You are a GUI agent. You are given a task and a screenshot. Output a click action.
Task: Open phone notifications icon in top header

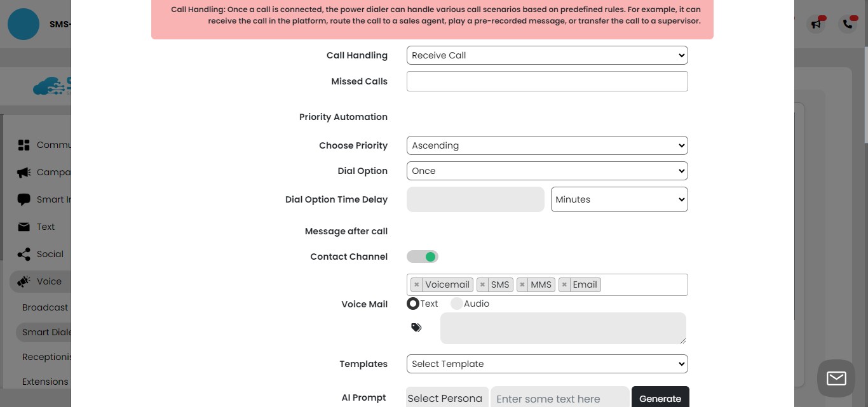click(848, 23)
